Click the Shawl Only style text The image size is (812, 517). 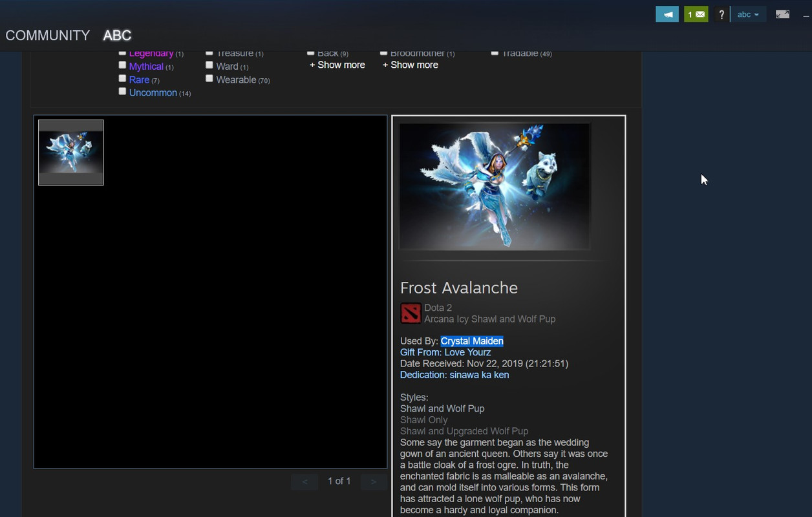click(x=424, y=420)
